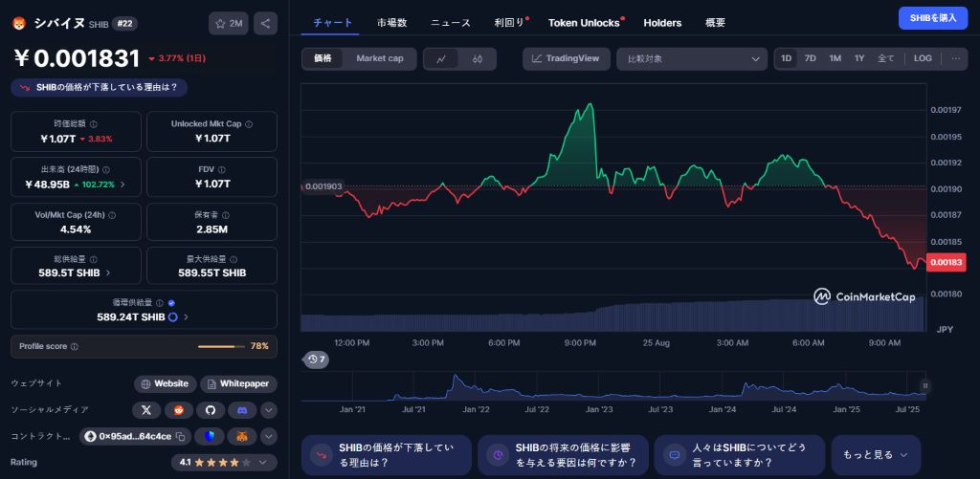Set chart range to 7D

810,58
